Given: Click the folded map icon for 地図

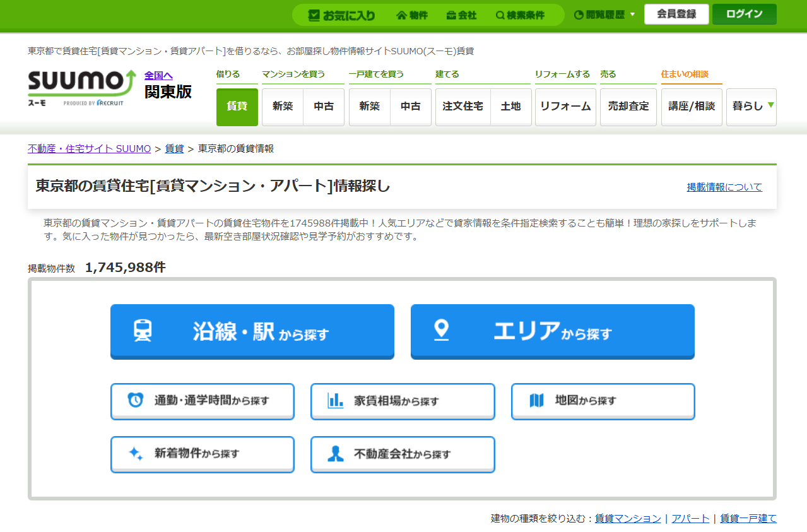Looking at the screenshot, I should 536,400.
